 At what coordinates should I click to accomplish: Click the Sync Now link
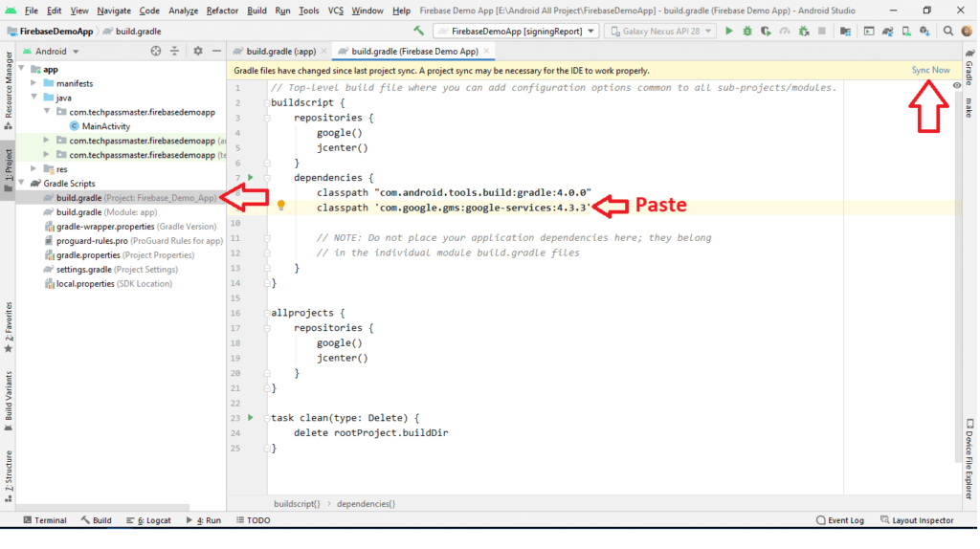tap(930, 70)
